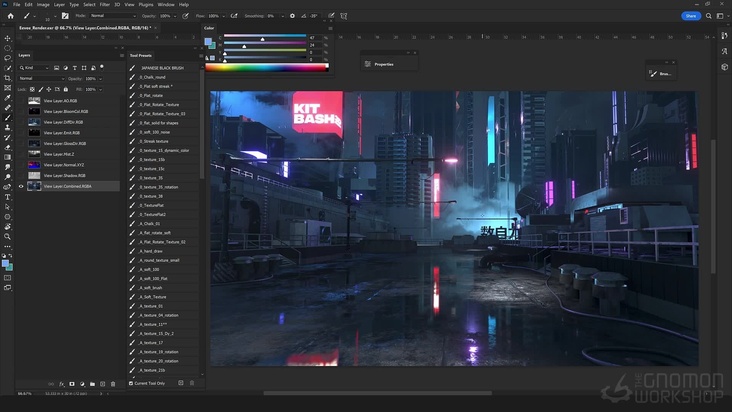
Task: Toggle the layer filter on/off switch
Action: coord(102,68)
